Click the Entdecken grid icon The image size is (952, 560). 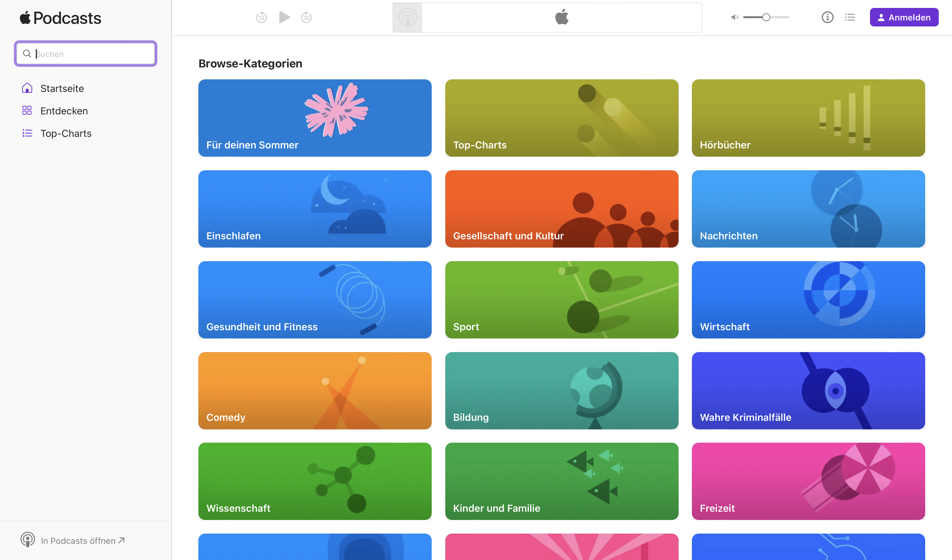pos(27,111)
